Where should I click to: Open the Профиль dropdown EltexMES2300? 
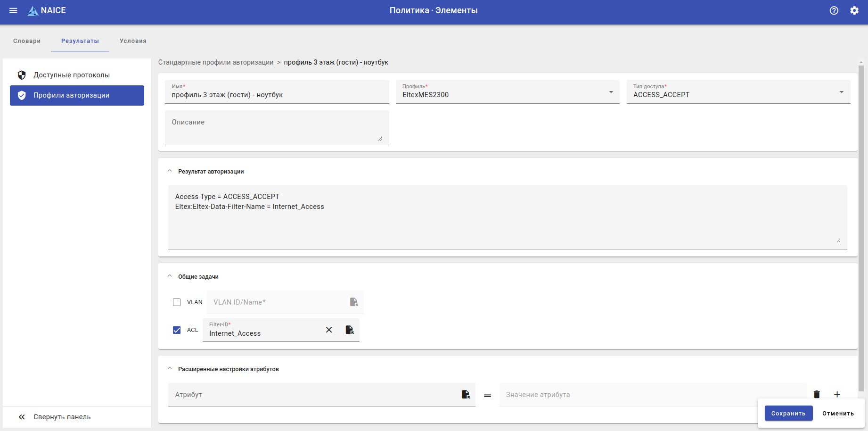(507, 92)
